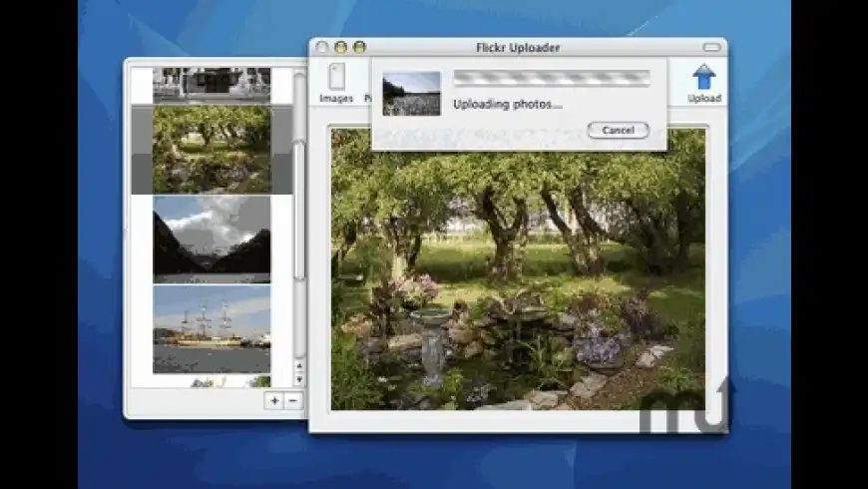The image size is (868, 489).
Task: Click the uploading photo preview thumbnail
Action: [412, 93]
